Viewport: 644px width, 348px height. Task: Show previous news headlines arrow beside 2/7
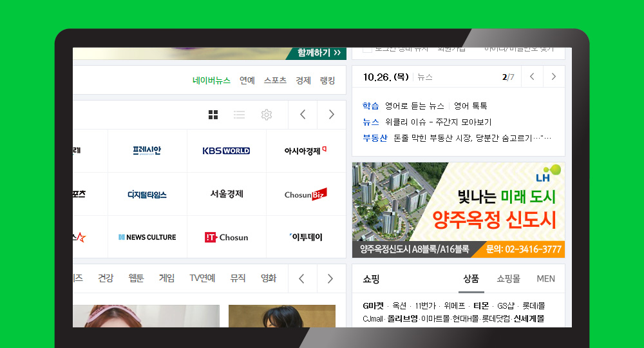(532, 77)
